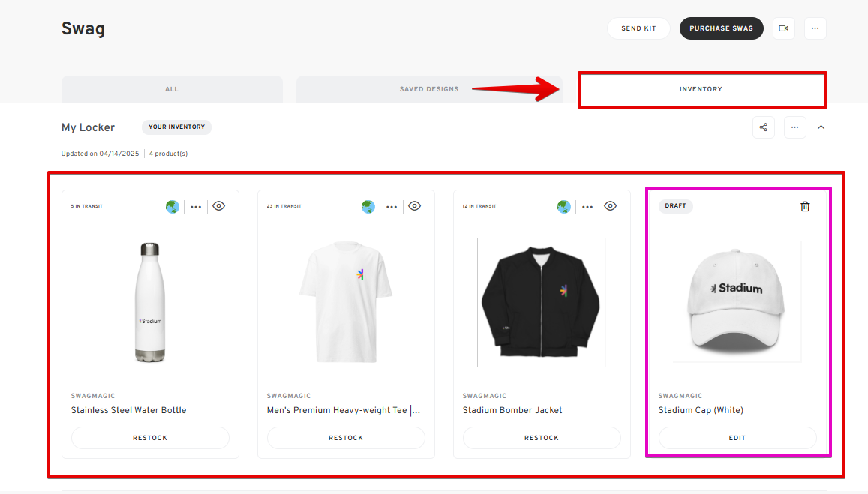Image resolution: width=868 pixels, height=494 pixels.
Task: Click the '5 in transit' status label
Action: [86, 206]
